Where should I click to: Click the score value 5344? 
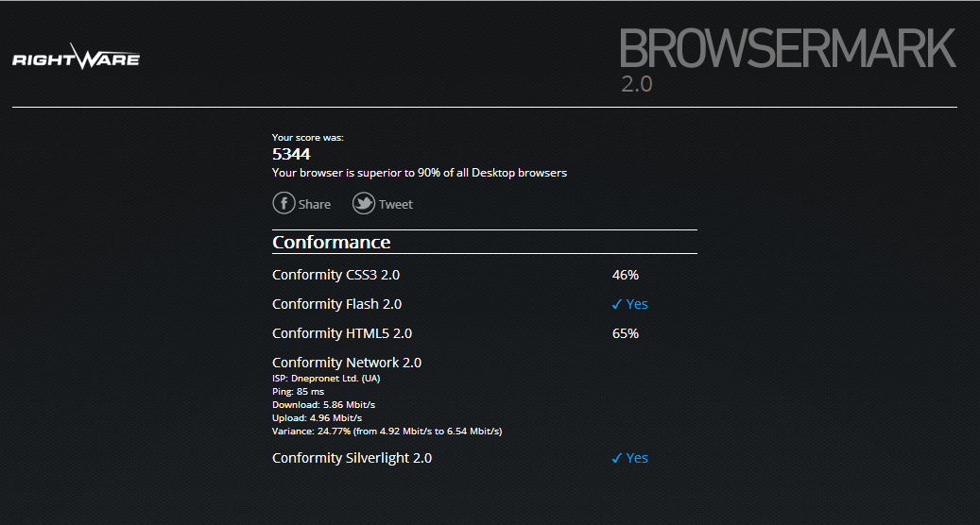[291, 154]
